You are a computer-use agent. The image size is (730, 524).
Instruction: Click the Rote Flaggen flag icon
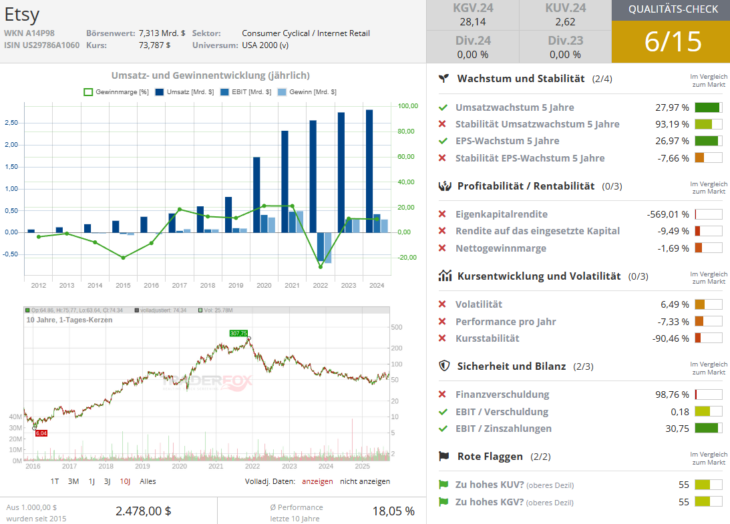coord(443,456)
